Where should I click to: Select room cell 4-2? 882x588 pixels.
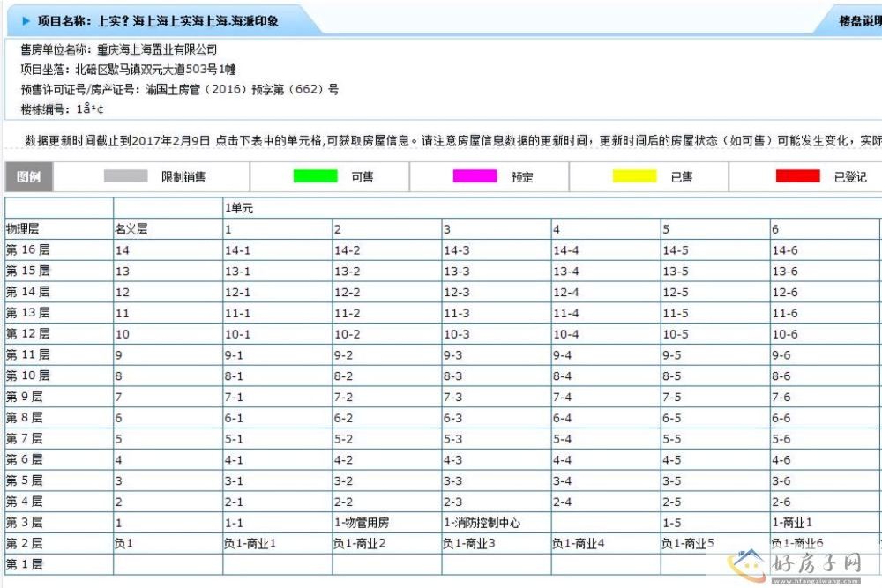(387, 460)
